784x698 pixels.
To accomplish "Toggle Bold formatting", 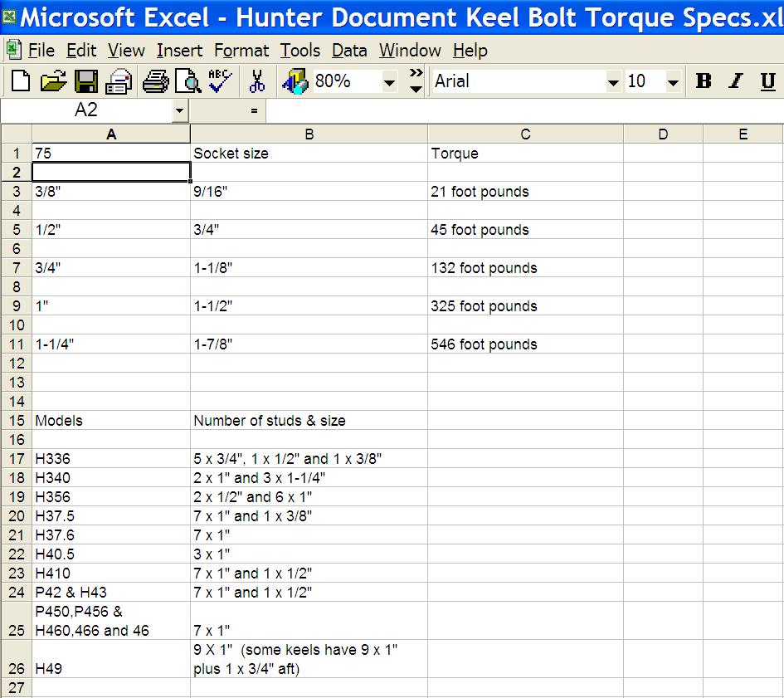I will [704, 81].
